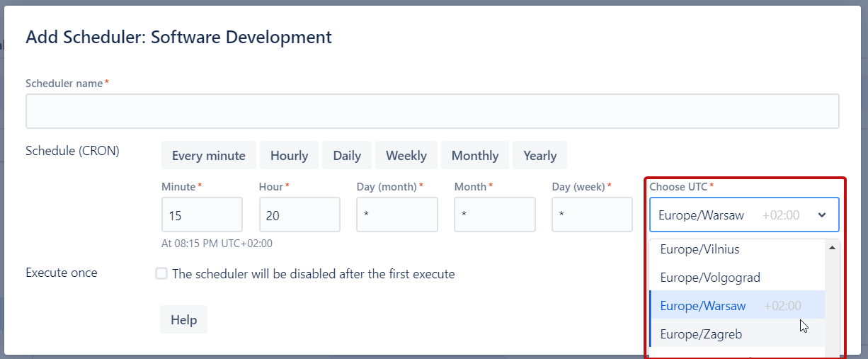The width and height of the screenshot is (868, 359).
Task: Set the schedule to Yearly
Action: point(539,156)
